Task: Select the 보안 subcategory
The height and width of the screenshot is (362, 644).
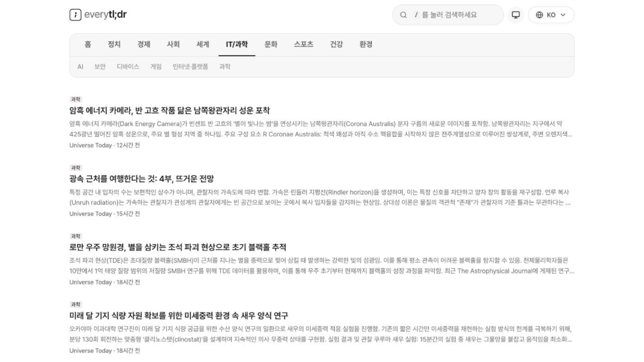Action: point(100,67)
